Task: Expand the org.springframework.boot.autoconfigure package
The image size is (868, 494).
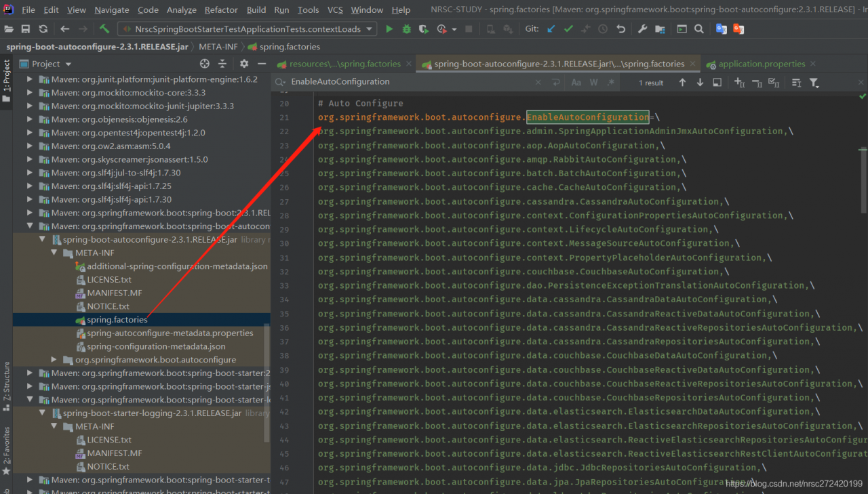Action: tap(55, 360)
